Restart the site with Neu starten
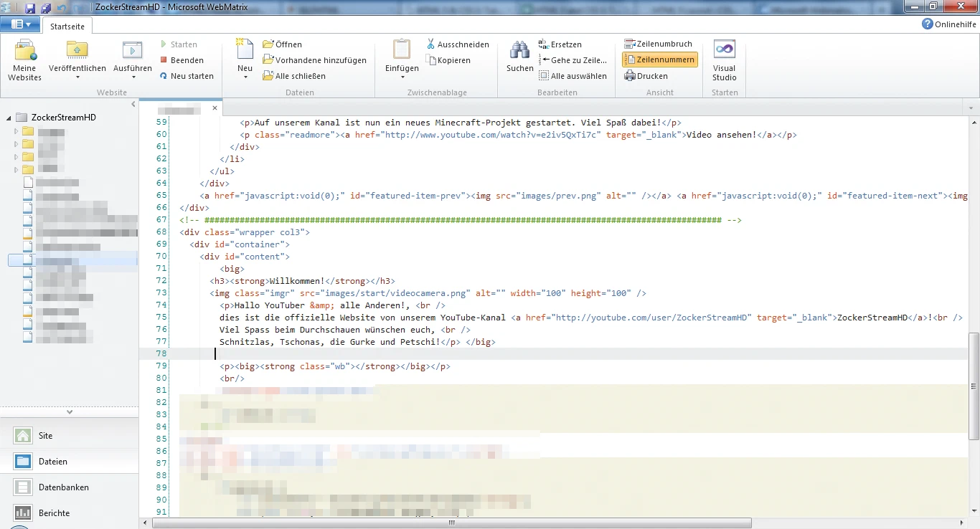Viewport: 980px width, 529px height. coord(187,76)
